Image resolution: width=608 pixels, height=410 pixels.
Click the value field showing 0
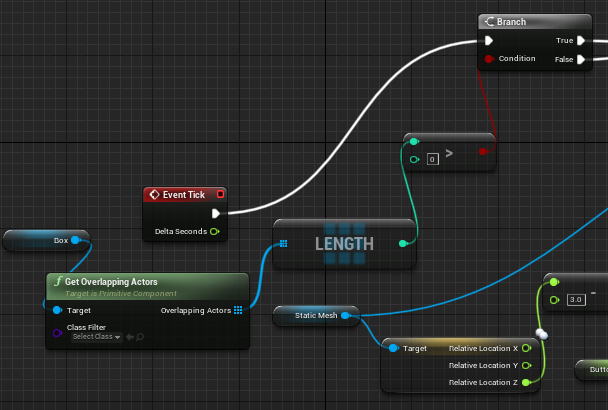pyautogui.click(x=433, y=159)
